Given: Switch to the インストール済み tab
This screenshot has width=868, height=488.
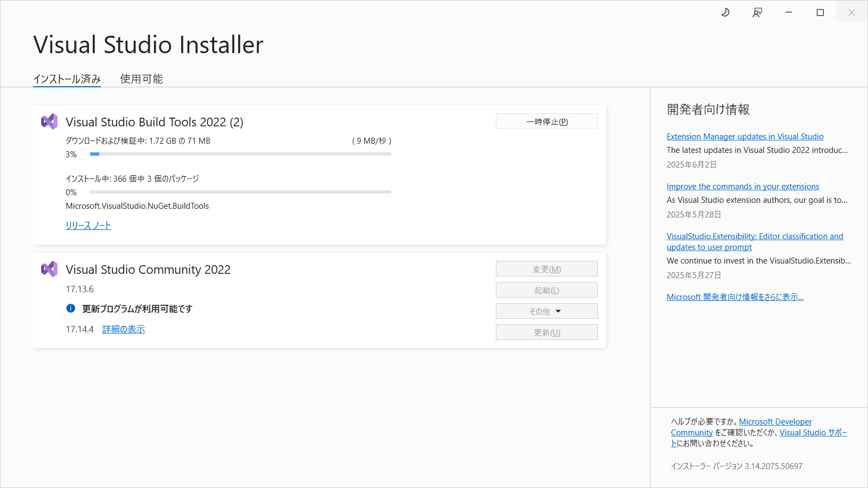Looking at the screenshot, I should (x=67, y=79).
